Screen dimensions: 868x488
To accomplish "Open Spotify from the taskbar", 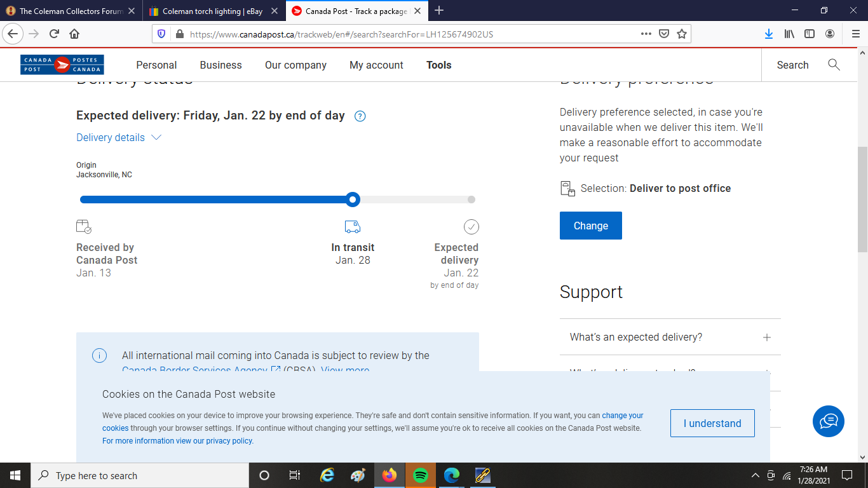I will point(420,475).
